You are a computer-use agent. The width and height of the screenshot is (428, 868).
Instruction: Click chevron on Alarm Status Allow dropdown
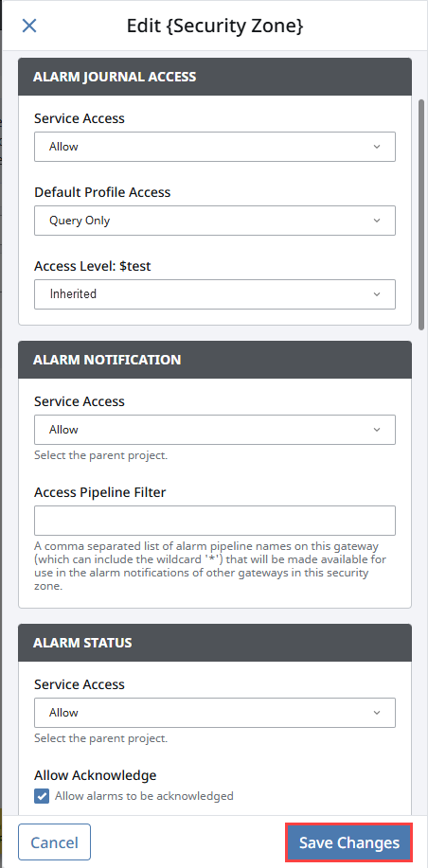(x=377, y=713)
